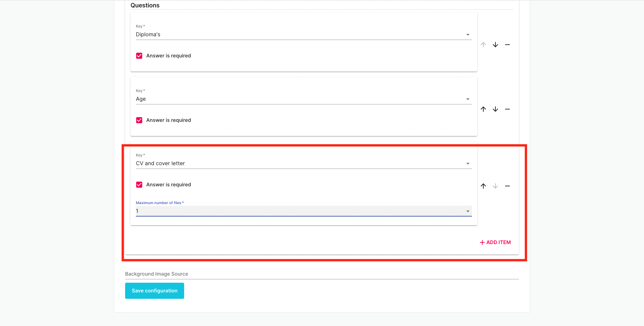Open the Age key dropdown
644x326 pixels.
coord(304,99)
